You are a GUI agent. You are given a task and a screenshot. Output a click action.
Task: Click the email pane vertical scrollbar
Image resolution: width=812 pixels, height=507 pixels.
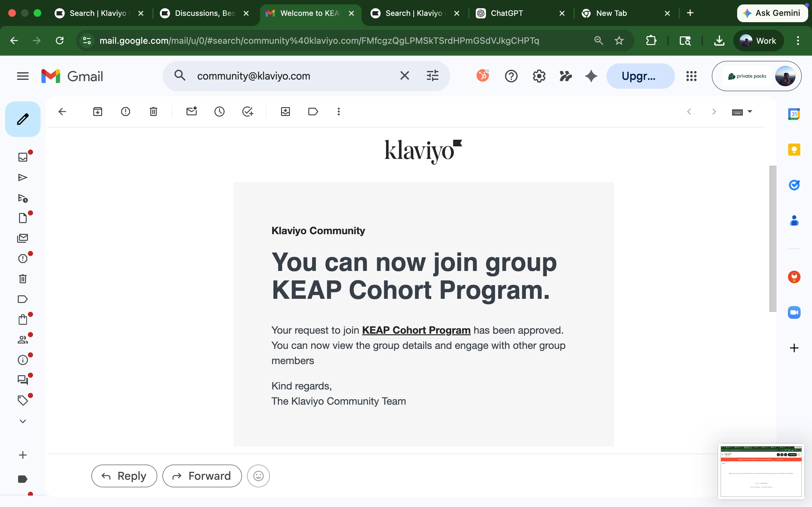click(773, 238)
